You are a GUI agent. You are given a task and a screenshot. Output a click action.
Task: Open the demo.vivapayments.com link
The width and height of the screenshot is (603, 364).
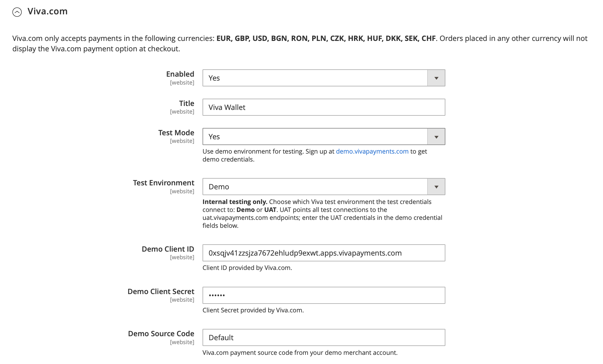pos(372,151)
